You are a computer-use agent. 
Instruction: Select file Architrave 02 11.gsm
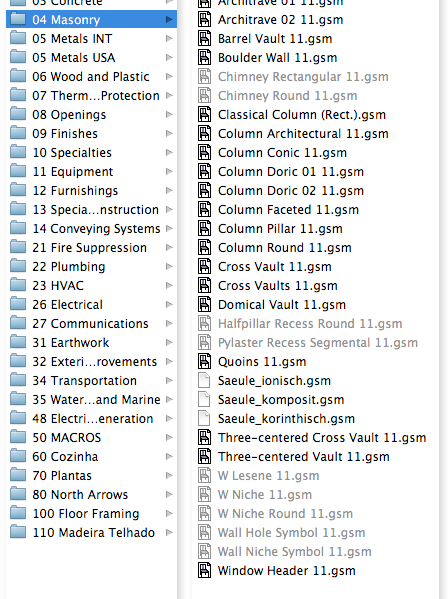tap(280, 20)
